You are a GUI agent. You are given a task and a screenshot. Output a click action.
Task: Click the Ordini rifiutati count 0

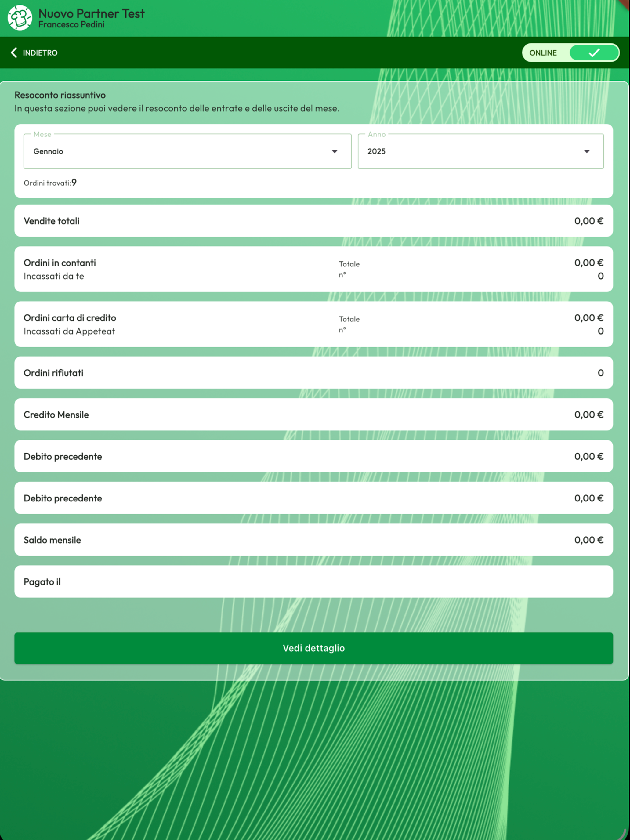600,373
